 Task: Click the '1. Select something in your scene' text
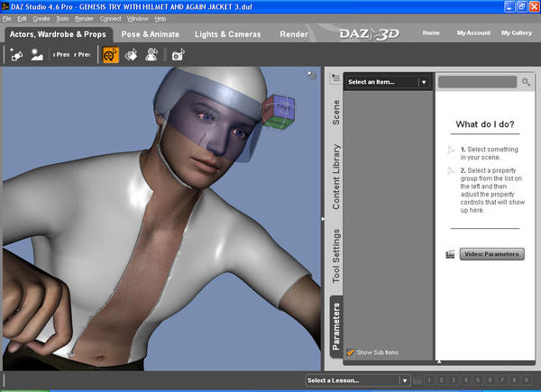point(490,153)
